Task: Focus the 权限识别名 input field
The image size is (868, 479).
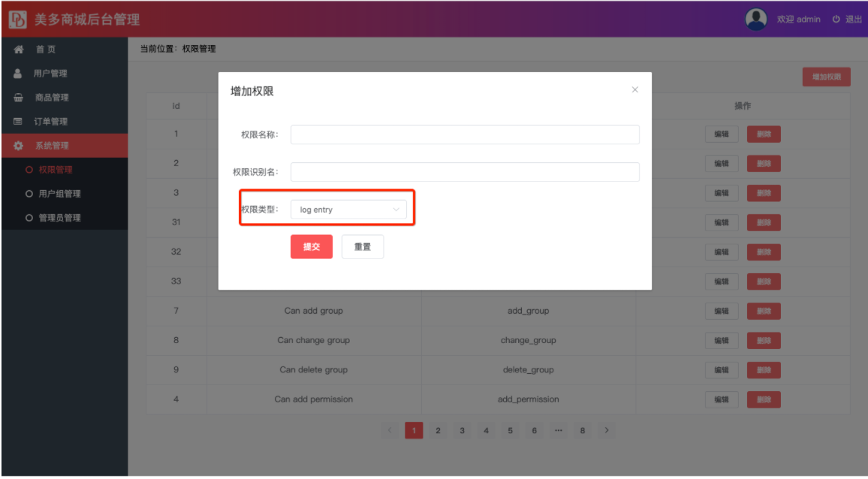Action: [465, 172]
